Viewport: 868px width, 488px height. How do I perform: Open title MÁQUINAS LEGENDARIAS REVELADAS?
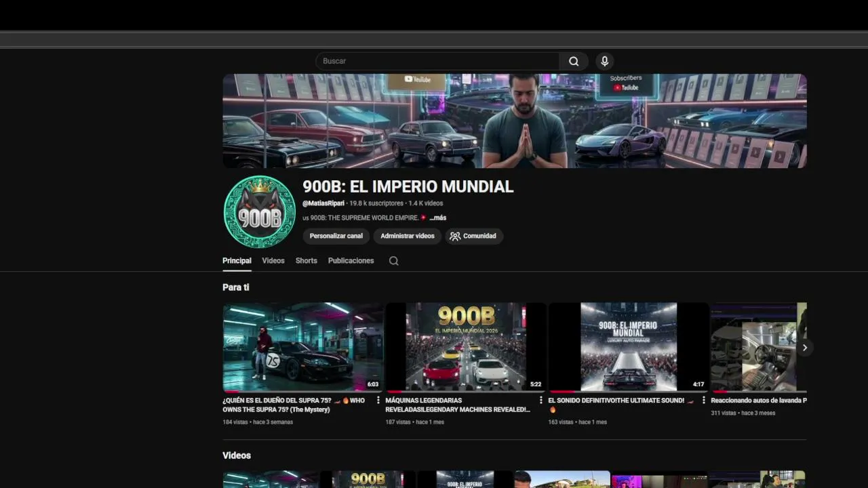pos(458,405)
